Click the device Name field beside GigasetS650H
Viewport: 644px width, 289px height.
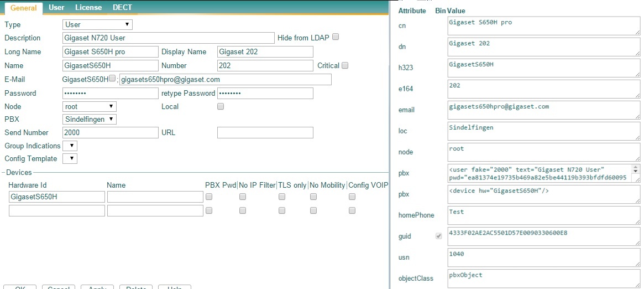155,197
